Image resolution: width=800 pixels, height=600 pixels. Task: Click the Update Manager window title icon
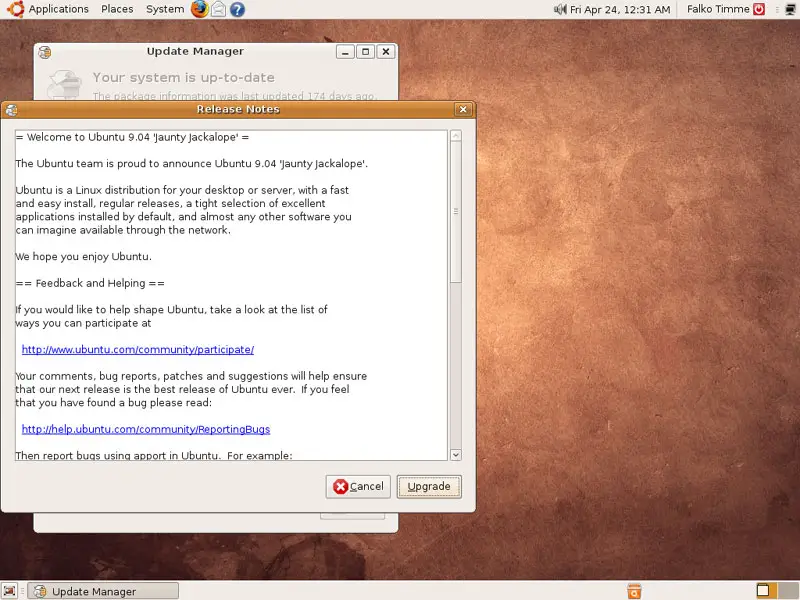45,52
